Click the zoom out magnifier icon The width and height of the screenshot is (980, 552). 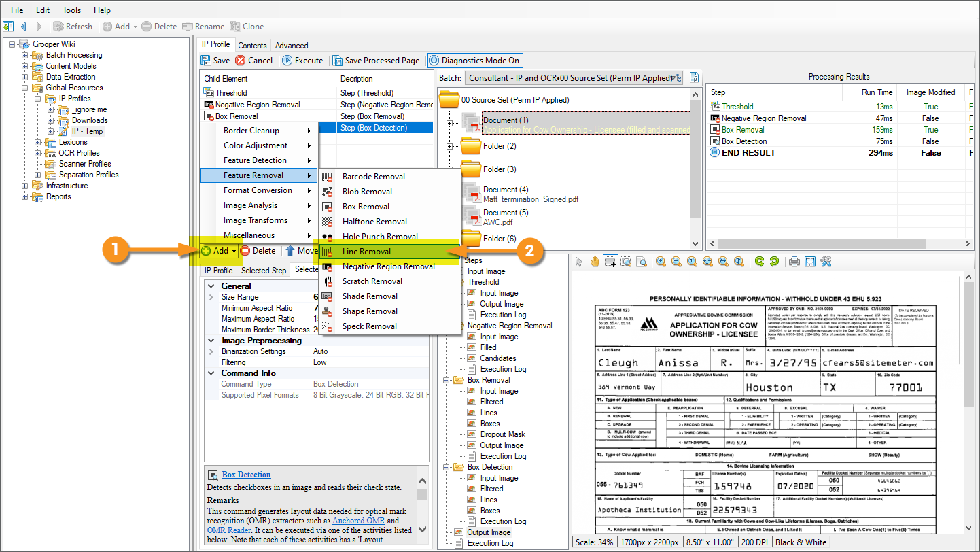pyautogui.click(x=676, y=262)
